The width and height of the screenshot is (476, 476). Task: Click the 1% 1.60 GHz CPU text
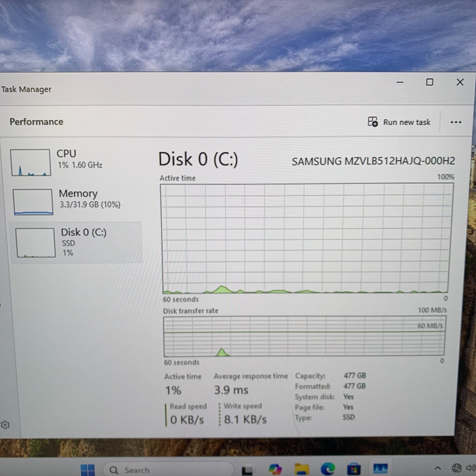point(80,165)
